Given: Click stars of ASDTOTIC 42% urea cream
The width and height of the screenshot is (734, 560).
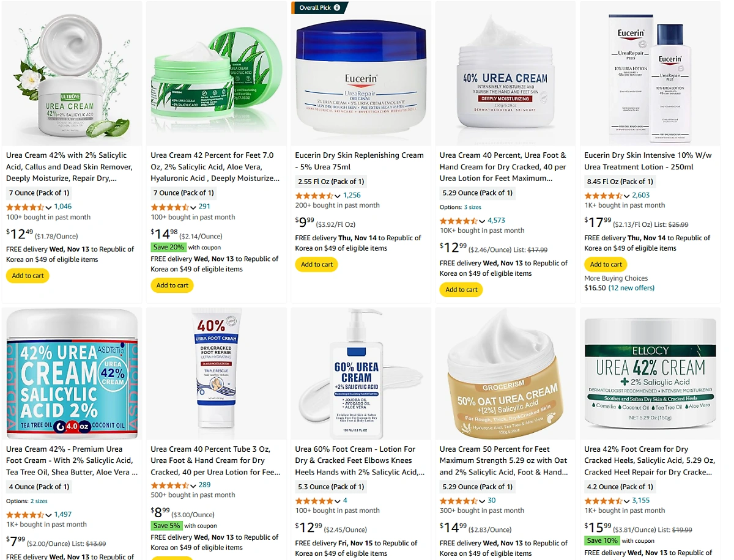Looking at the screenshot, I should coord(25,515).
